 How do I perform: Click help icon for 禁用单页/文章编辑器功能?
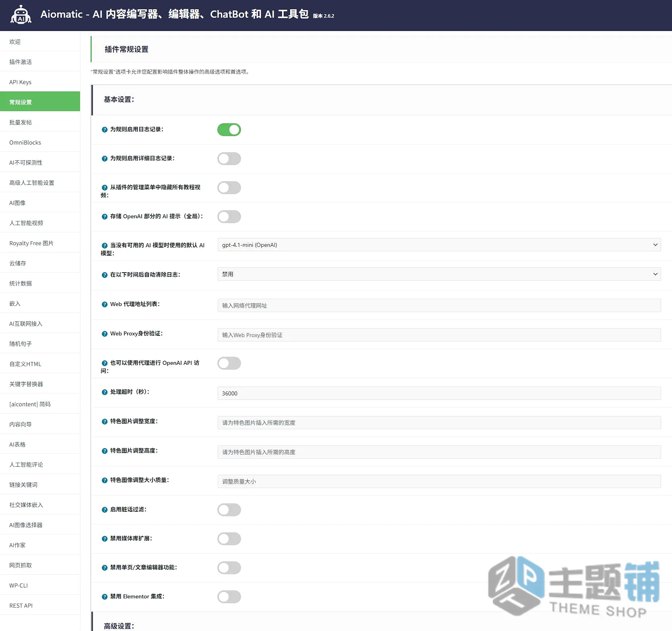[x=105, y=568]
